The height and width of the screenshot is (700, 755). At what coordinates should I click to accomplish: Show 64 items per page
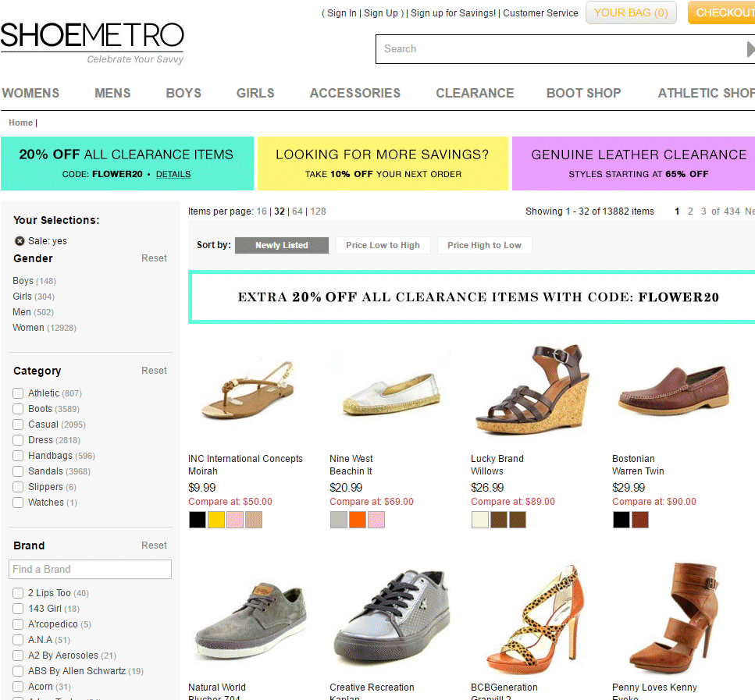[297, 211]
